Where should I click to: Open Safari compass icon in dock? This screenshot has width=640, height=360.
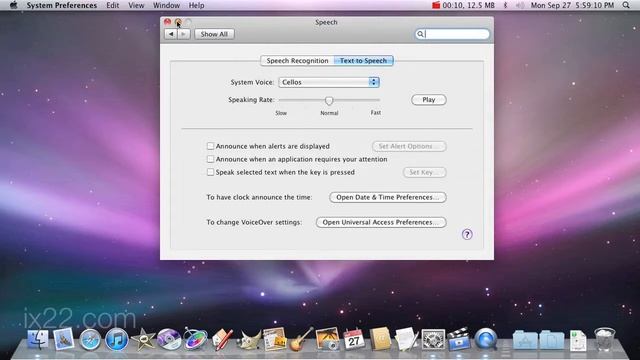coord(90,340)
